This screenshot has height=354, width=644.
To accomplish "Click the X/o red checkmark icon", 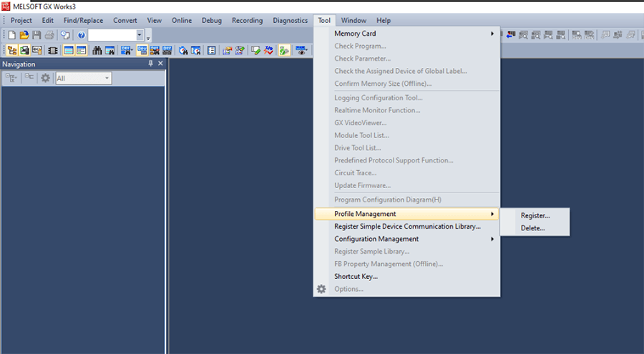I will coord(268,51).
